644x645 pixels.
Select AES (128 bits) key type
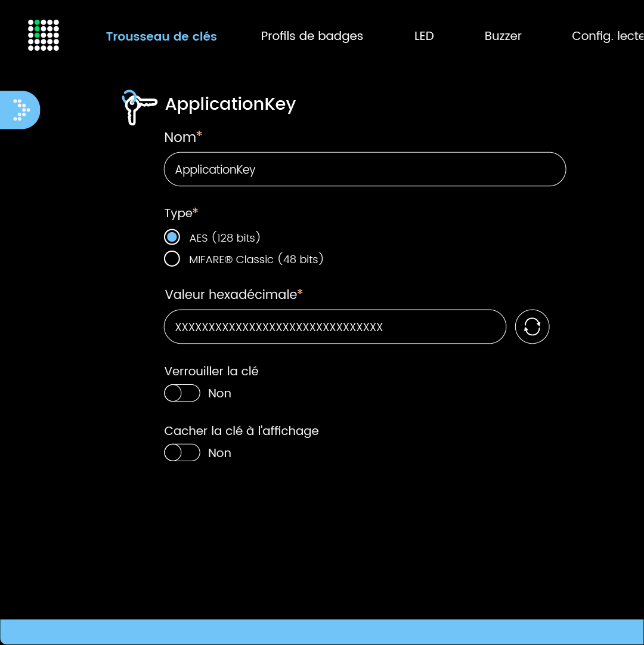tap(172, 237)
